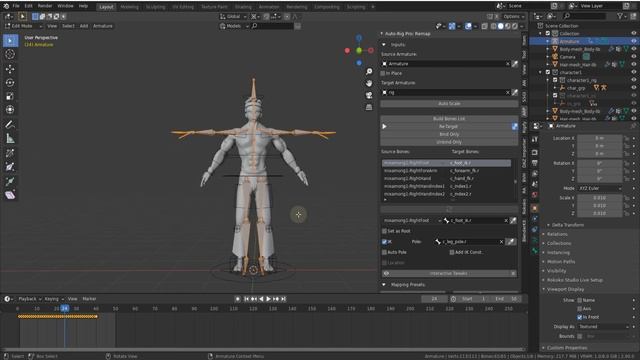This screenshot has width=640, height=360.
Task: Select the Rotate tool
Action: coord(10,82)
